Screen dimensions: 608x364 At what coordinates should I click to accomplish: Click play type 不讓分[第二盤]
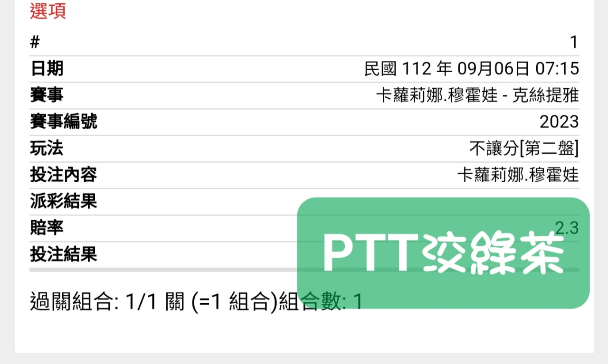[x=524, y=149]
